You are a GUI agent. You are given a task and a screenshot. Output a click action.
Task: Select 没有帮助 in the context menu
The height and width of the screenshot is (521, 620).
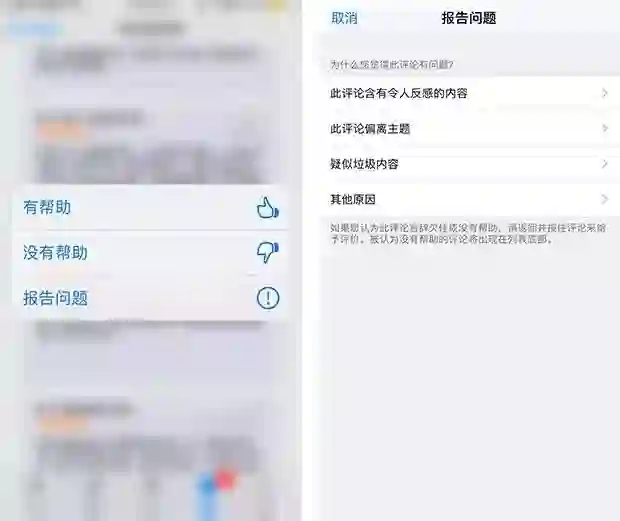click(x=150, y=253)
